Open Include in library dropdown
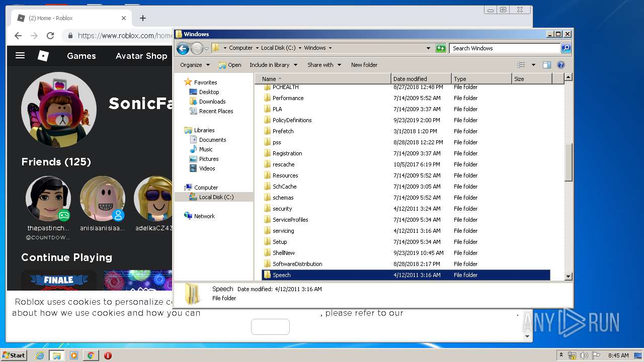644x362 pixels. pyautogui.click(x=273, y=65)
